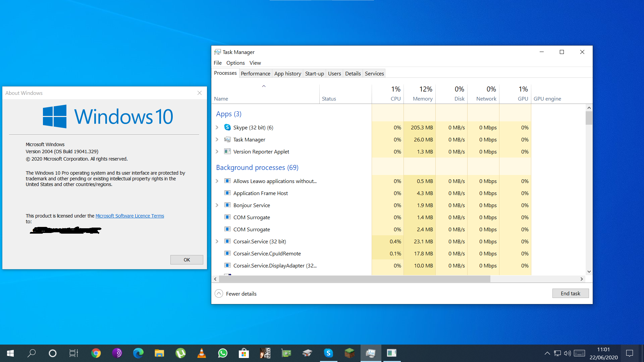Click the GPU engine column header
This screenshot has height=362, width=644.
click(x=558, y=94)
